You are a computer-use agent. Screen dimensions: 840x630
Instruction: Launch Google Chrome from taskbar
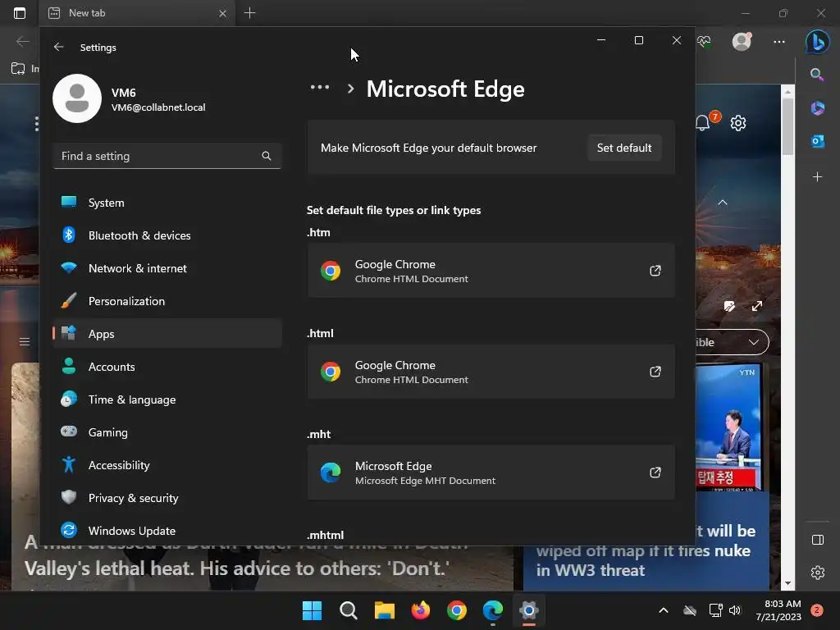[456, 610]
